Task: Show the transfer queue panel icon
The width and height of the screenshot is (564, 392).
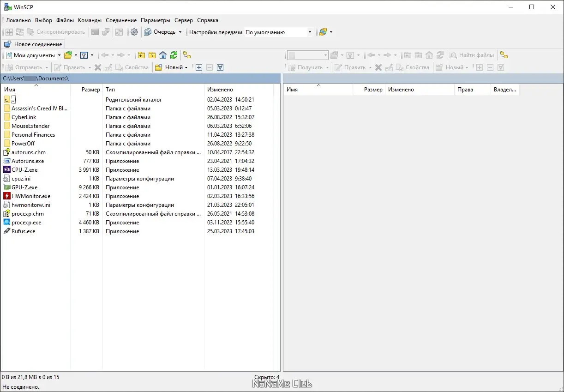Action: 148,32
